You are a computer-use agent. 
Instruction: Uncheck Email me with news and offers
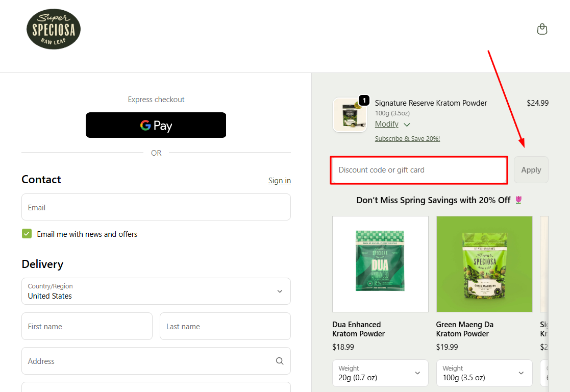pos(27,234)
